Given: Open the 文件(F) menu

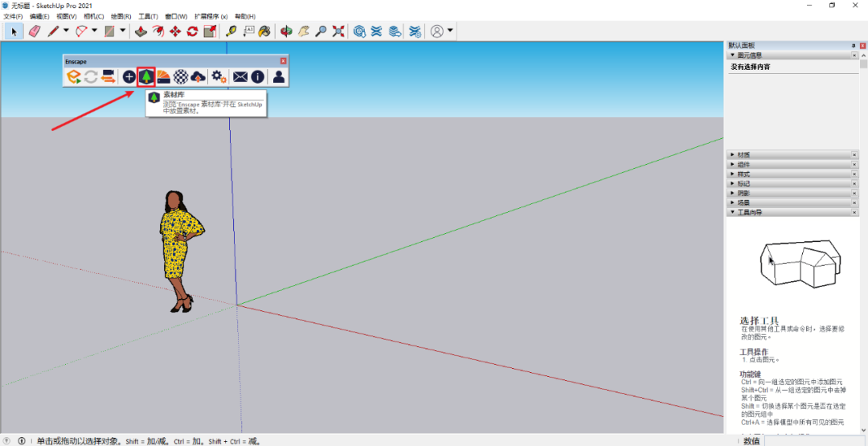Looking at the screenshot, I should (13, 16).
